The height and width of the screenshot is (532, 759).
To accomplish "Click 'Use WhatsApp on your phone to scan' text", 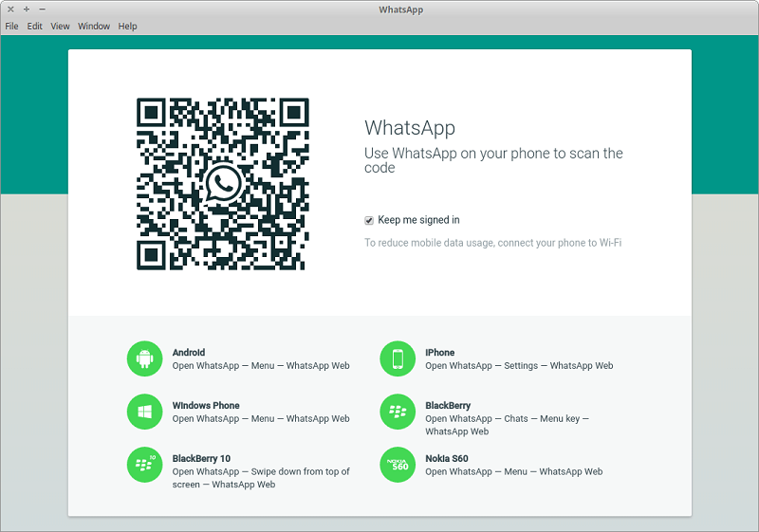I will 493,160.
